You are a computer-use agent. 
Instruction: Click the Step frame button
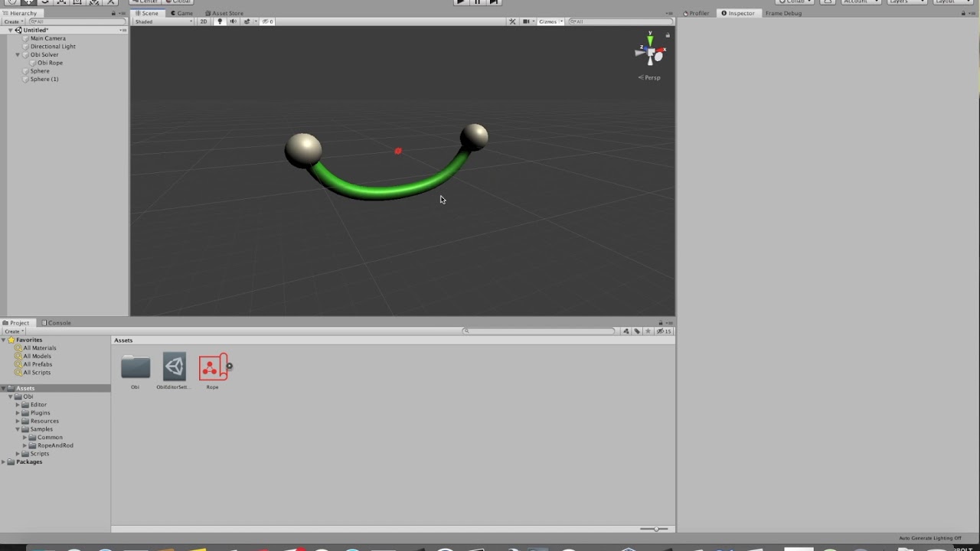(x=494, y=2)
